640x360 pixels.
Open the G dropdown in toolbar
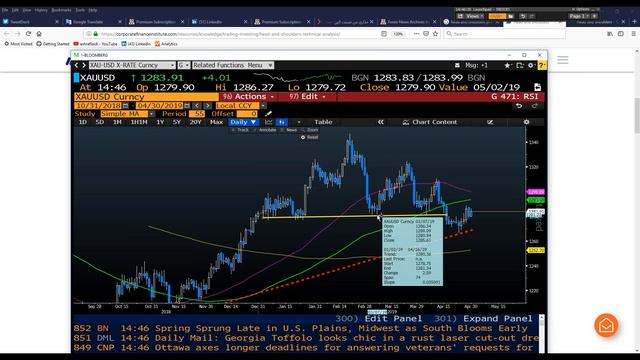184,65
